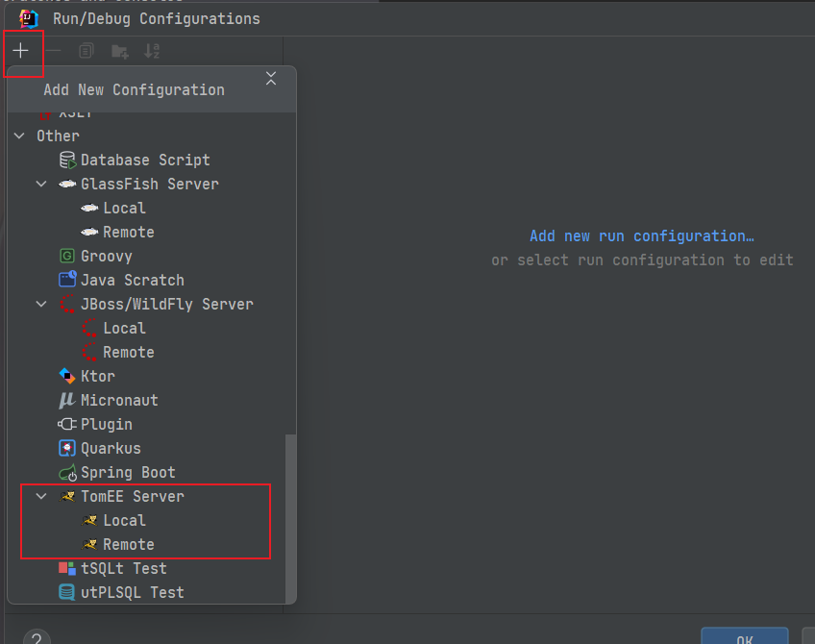Select GlassFish Server in the list
This screenshot has width=815, height=644.
(150, 184)
